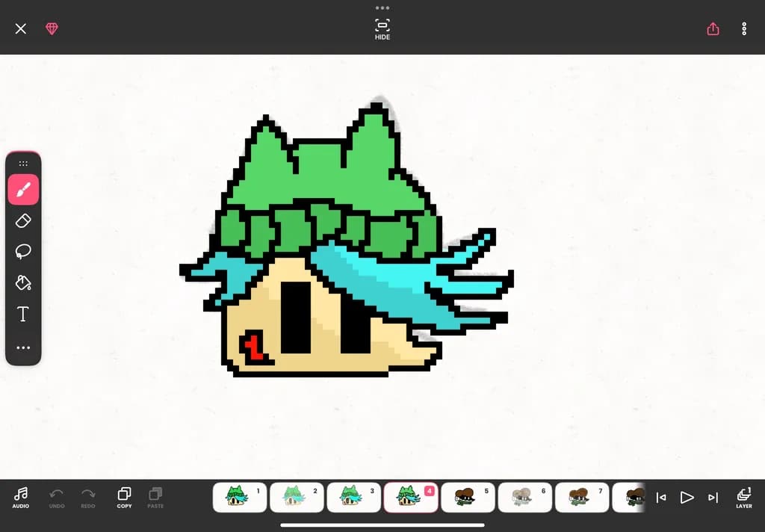Screen dimensions: 765x532
Task: Play the animation
Action: [x=687, y=498]
